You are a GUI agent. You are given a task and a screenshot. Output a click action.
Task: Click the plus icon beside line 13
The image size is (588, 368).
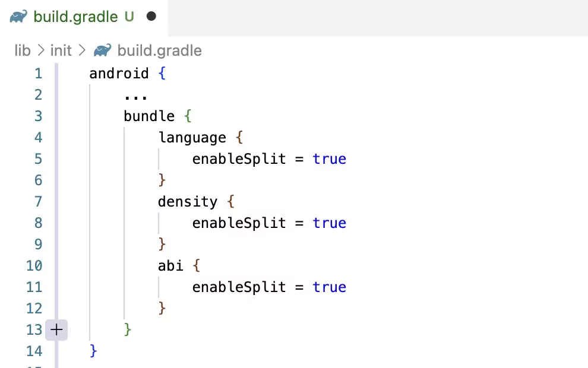56,330
